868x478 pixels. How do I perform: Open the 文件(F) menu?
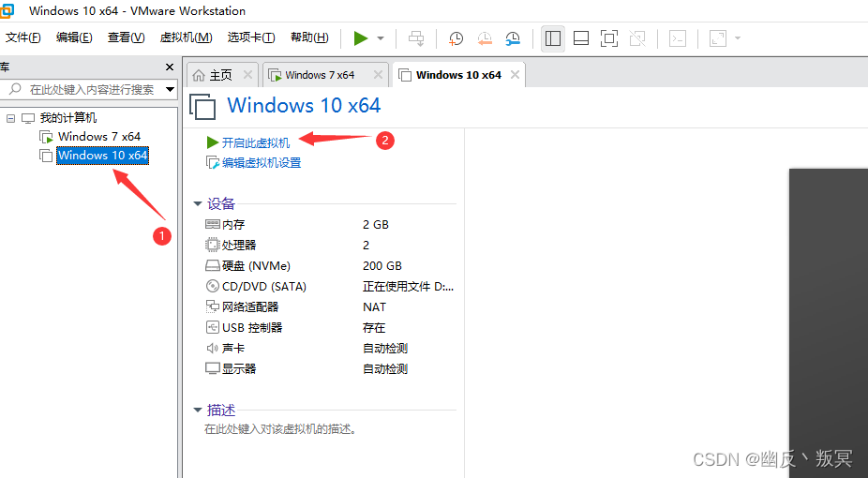click(x=22, y=37)
